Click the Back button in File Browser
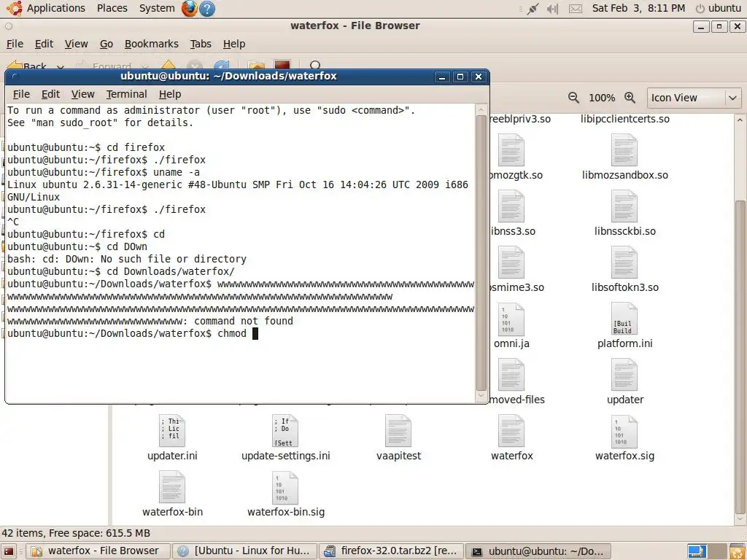 tap(27, 66)
